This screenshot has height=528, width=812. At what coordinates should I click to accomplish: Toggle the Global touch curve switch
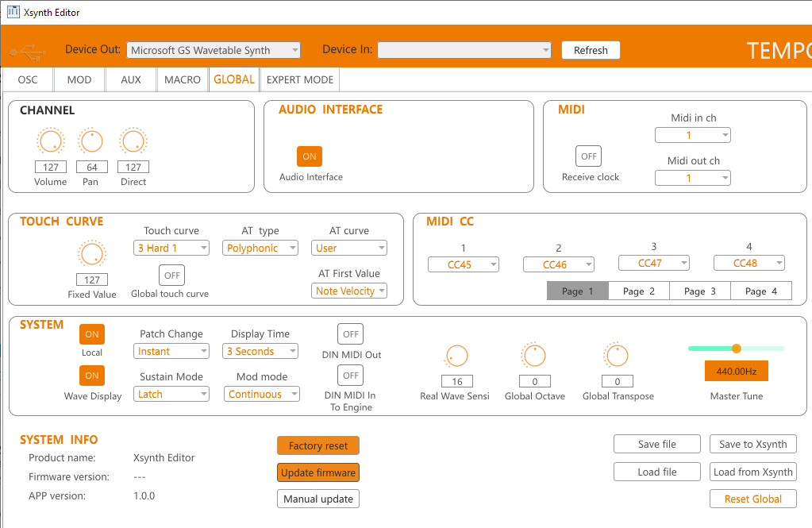point(172,276)
